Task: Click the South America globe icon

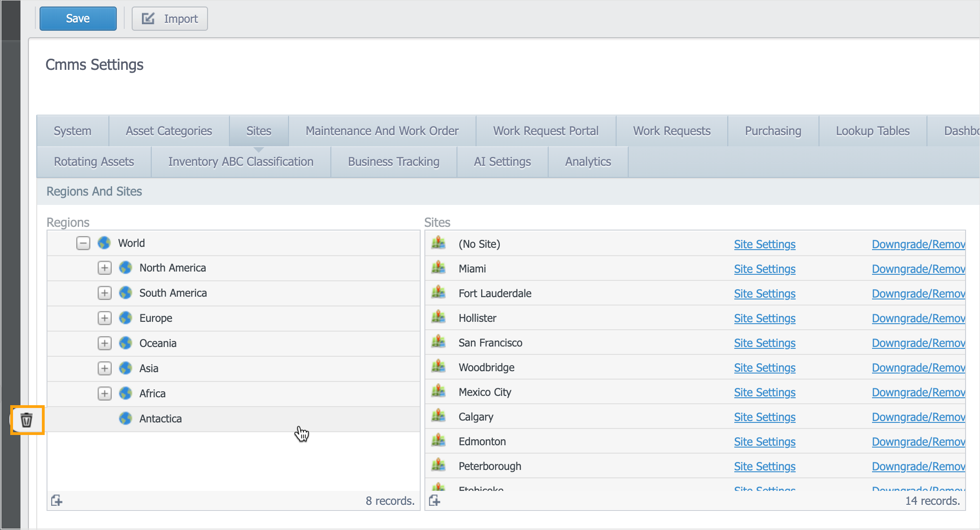Action: pyautogui.click(x=126, y=293)
